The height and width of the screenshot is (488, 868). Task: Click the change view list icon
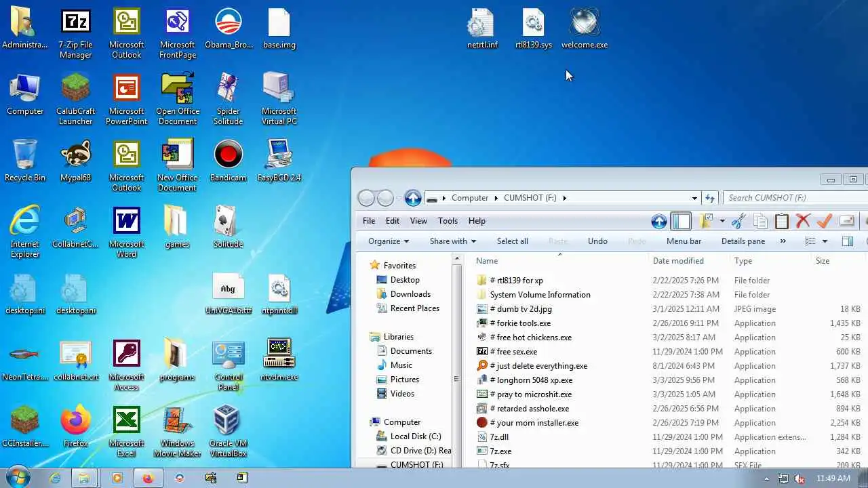point(810,241)
